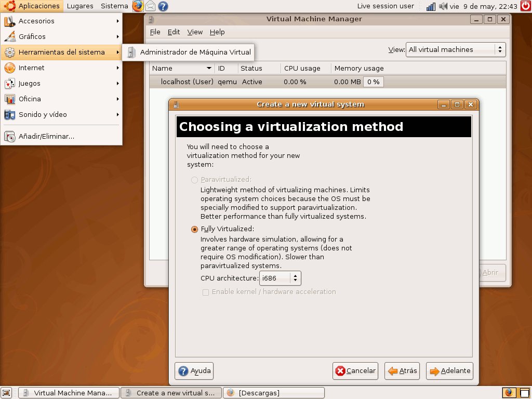
Task: Click the Juegos cards icon
Action: pos(9,84)
